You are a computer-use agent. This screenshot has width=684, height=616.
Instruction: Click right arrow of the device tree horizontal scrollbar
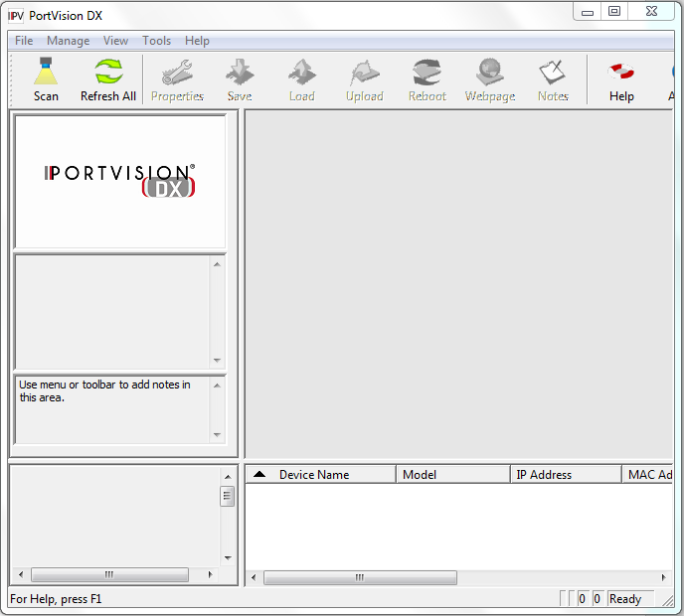(210, 574)
